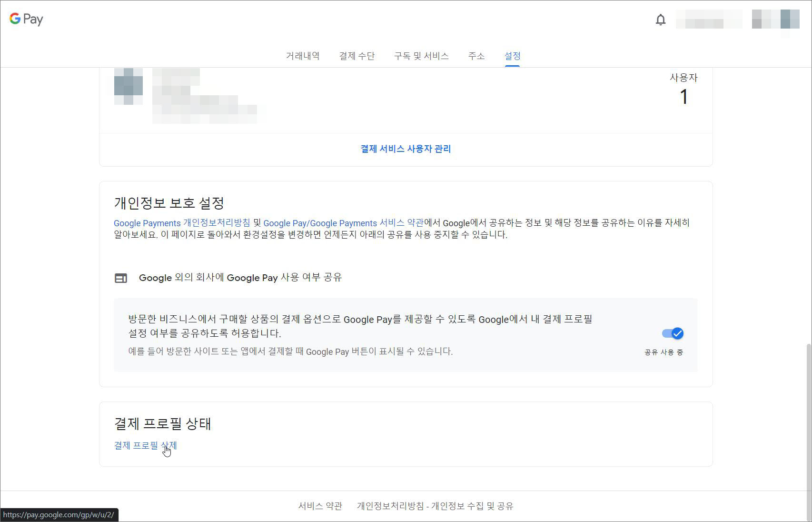Viewport: 812px width, 522px height.
Task: Click the 사용자 count label
Action: pyautogui.click(x=683, y=77)
